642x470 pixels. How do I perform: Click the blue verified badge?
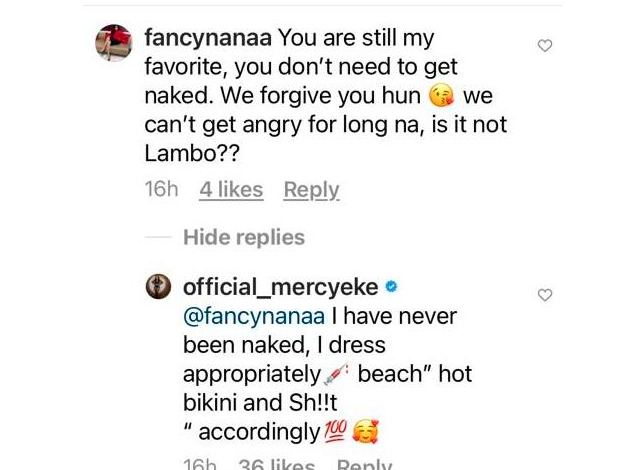pyautogui.click(x=392, y=287)
